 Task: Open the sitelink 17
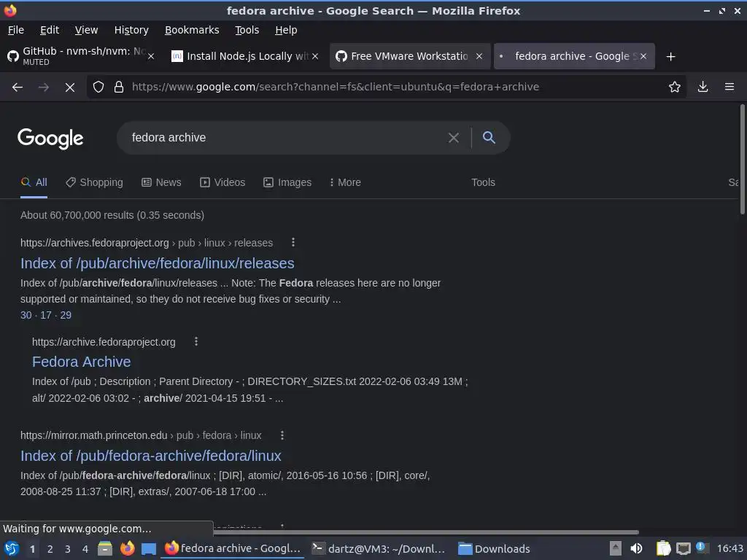(x=46, y=315)
